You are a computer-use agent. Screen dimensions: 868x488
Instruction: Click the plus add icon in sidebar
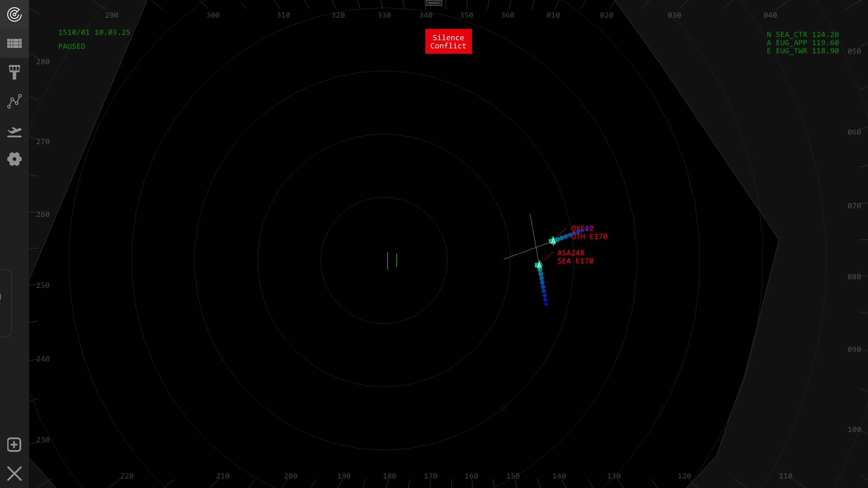(x=14, y=445)
